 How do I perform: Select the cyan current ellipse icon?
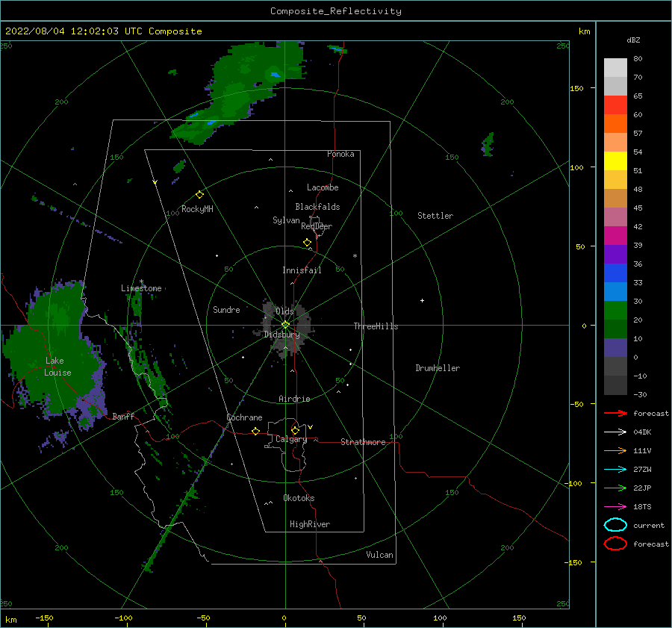pos(615,525)
